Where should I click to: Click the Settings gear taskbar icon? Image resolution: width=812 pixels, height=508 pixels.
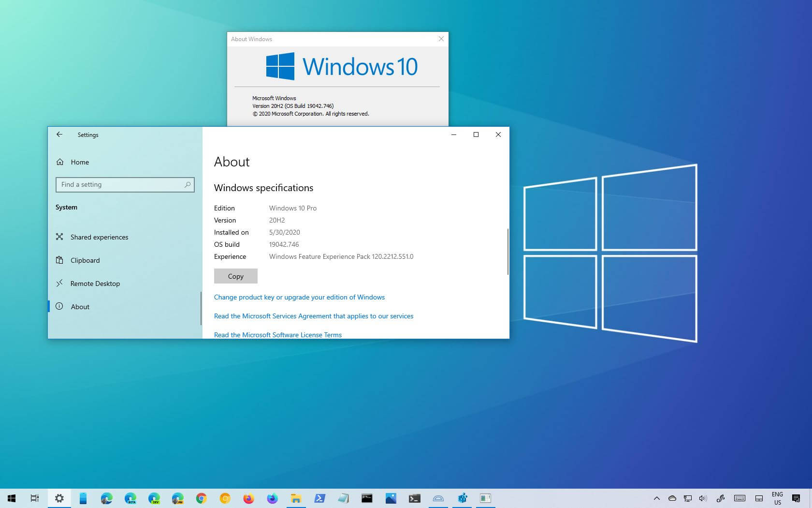59,498
